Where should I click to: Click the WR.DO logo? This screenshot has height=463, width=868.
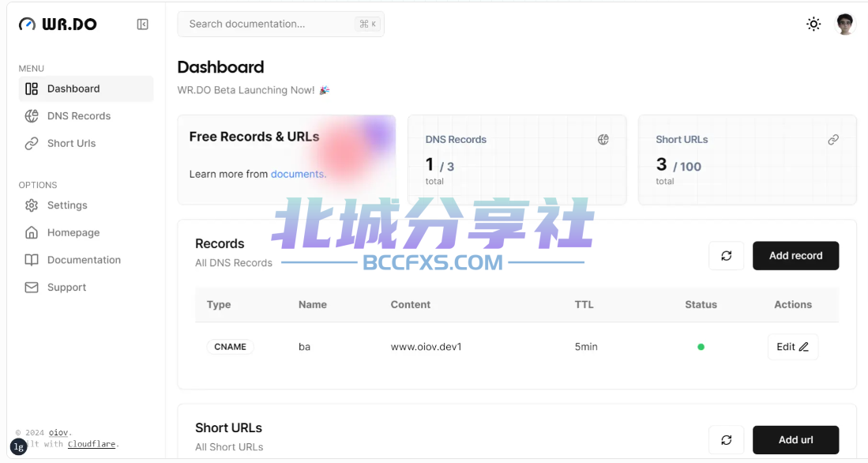pyautogui.click(x=58, y=24)
